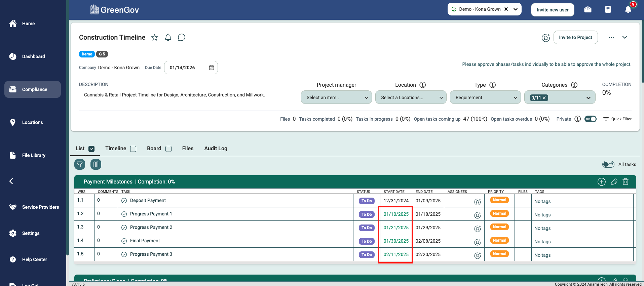Open the notifications bell with badge 9
The image size is (644, 286).
[628, 9]
